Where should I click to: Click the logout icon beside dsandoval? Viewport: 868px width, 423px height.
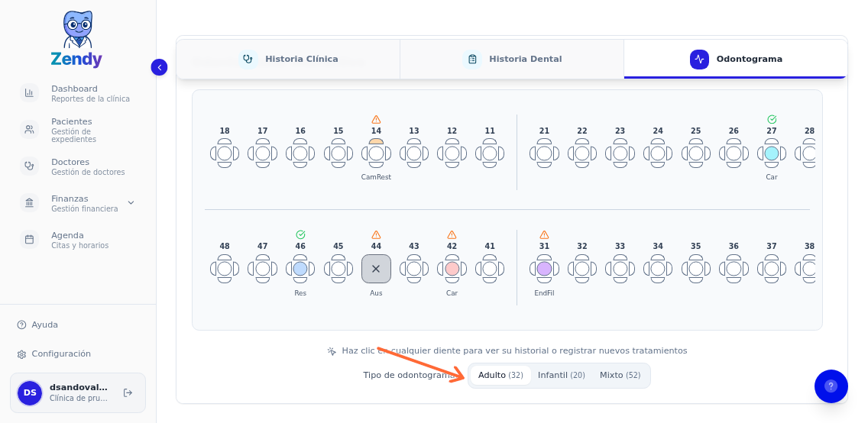(128, 392)
